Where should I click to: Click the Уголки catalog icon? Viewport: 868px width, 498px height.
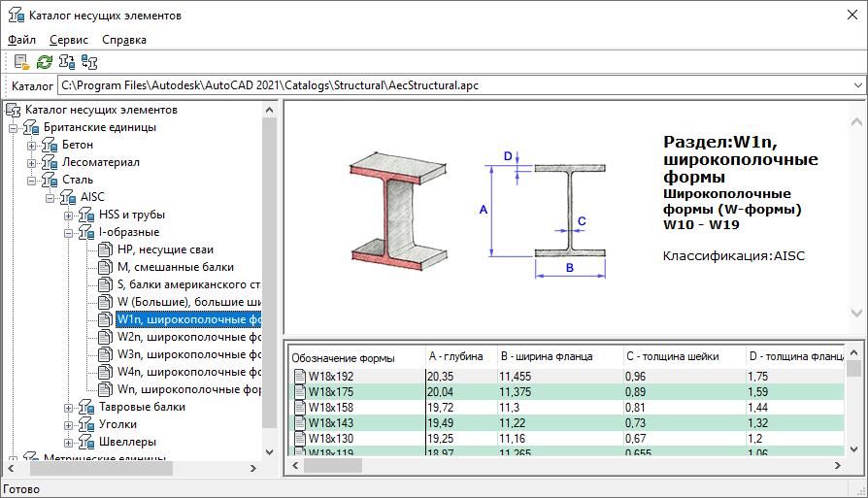click(x=86, y=424)
